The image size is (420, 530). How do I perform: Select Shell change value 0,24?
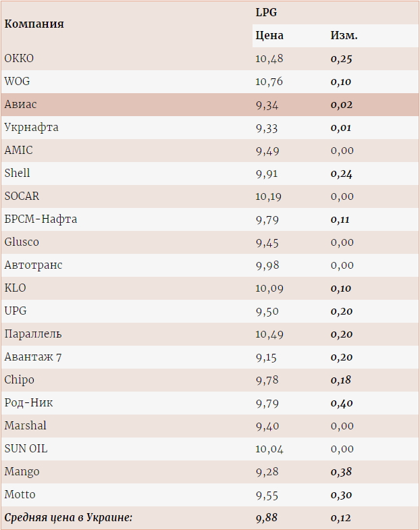tap(341, 174)
